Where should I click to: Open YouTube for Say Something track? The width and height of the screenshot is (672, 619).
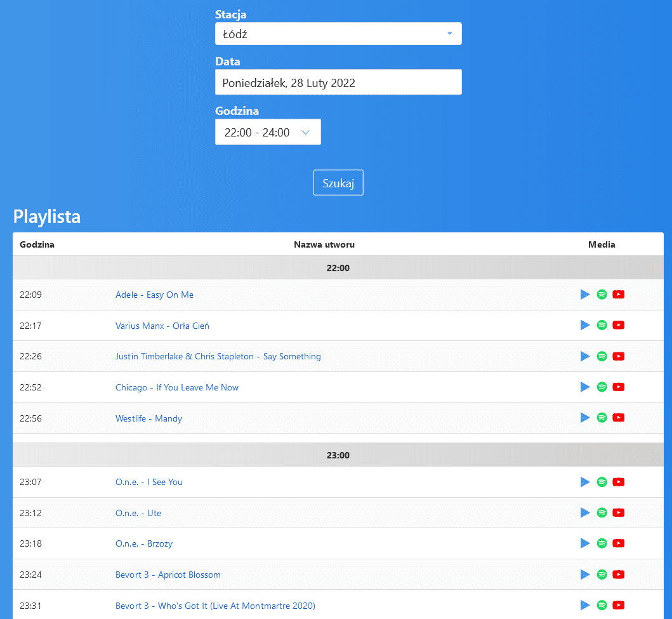coord(619,356)
